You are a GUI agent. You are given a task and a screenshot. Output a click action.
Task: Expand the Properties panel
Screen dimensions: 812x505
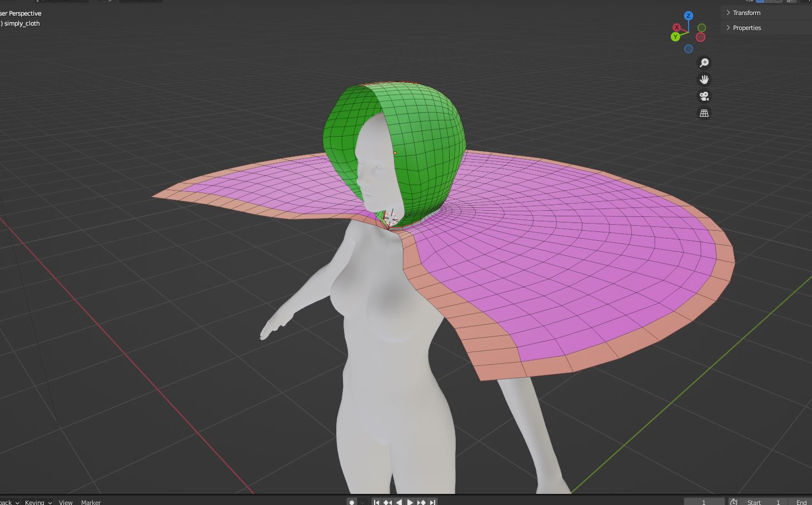tap(766, 28)
